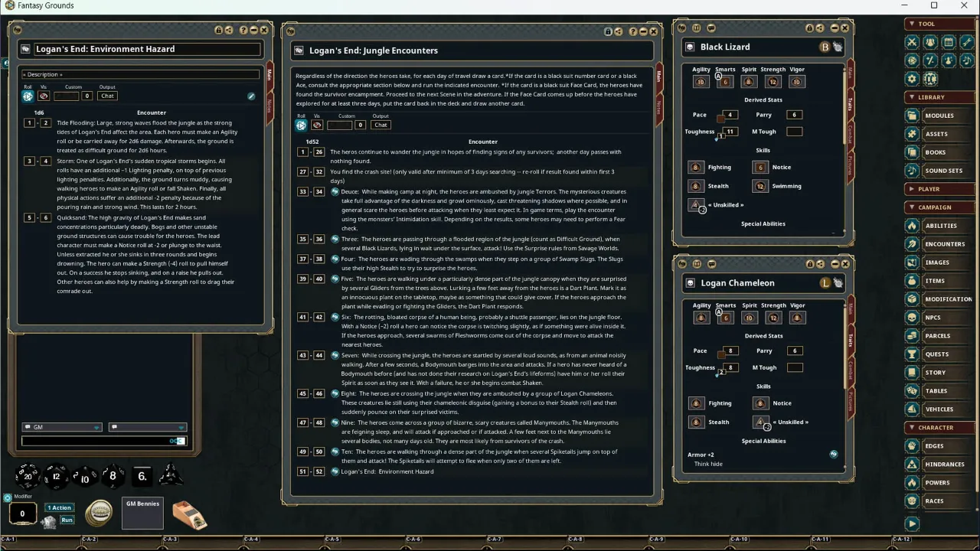This screenshot has width=980, height=551.
Task: Switch to Black Lizard Main tab
Action: pos(850,73)
